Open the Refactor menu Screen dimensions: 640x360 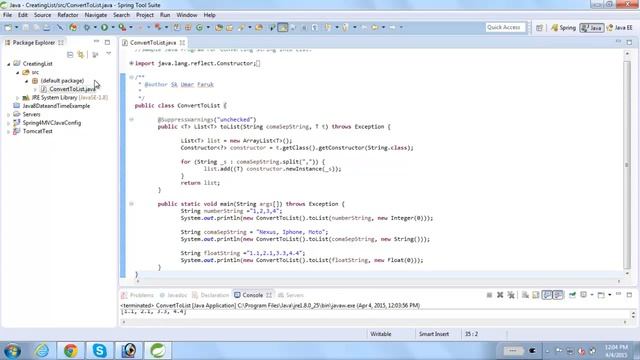(68, 15)
